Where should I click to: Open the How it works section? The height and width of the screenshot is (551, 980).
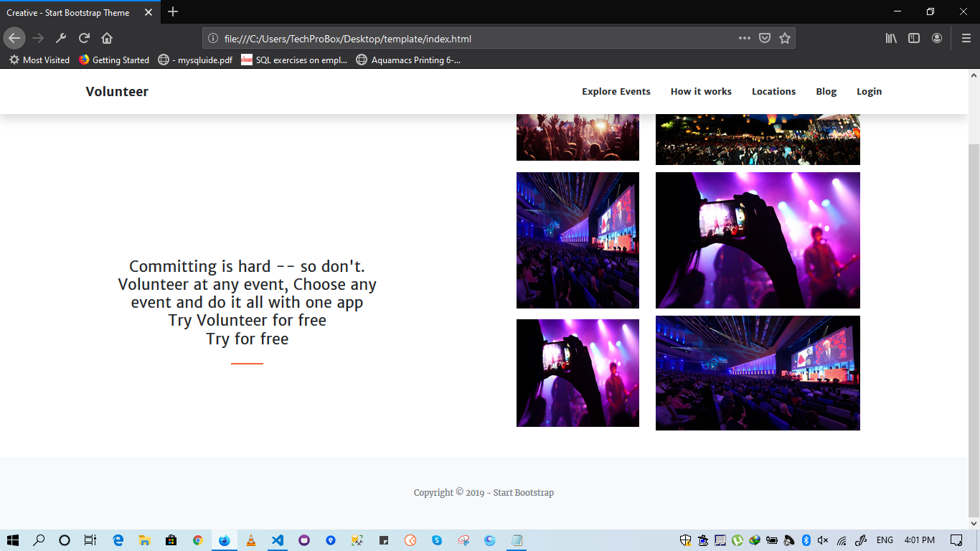701,91
